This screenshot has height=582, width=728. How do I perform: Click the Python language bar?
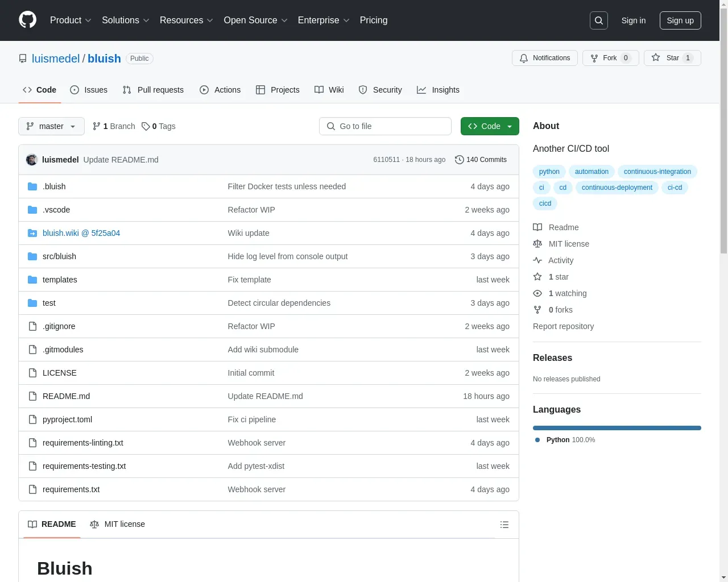617,428
